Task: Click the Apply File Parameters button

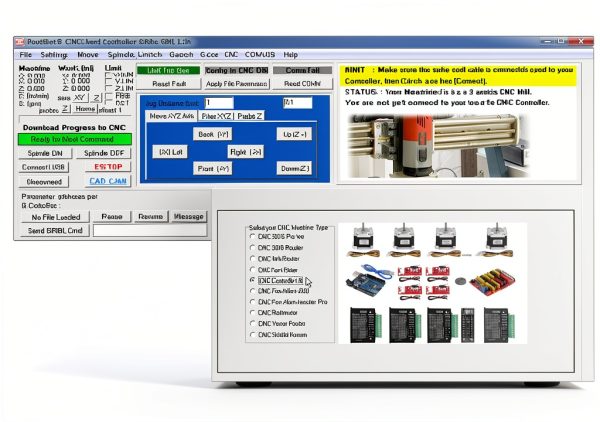Action: 236,84
